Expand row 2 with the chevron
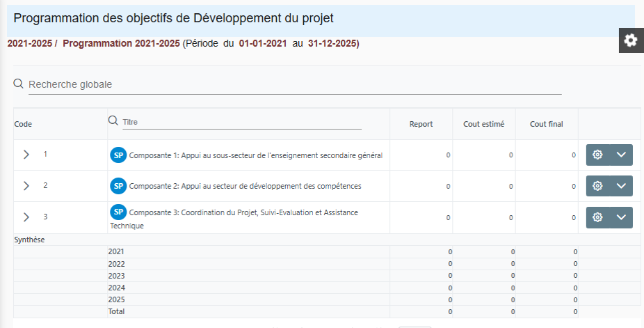The image size is (644, 328). click(26, 186)
